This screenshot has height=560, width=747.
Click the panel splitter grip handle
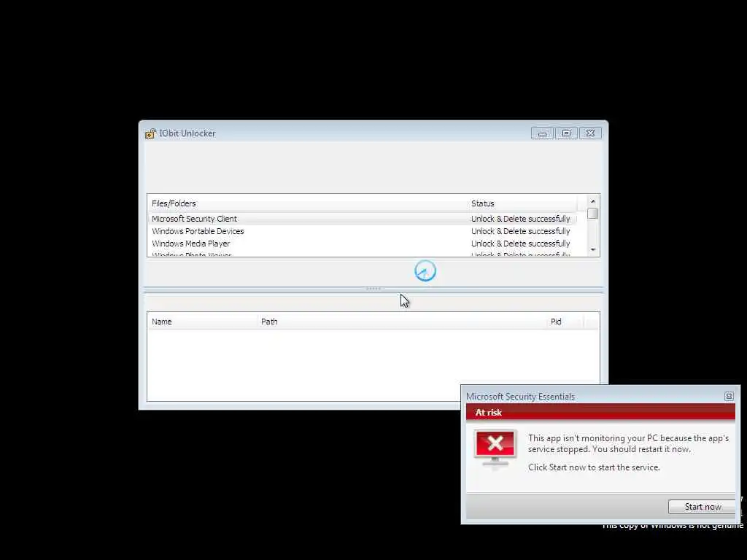[373, 289]
